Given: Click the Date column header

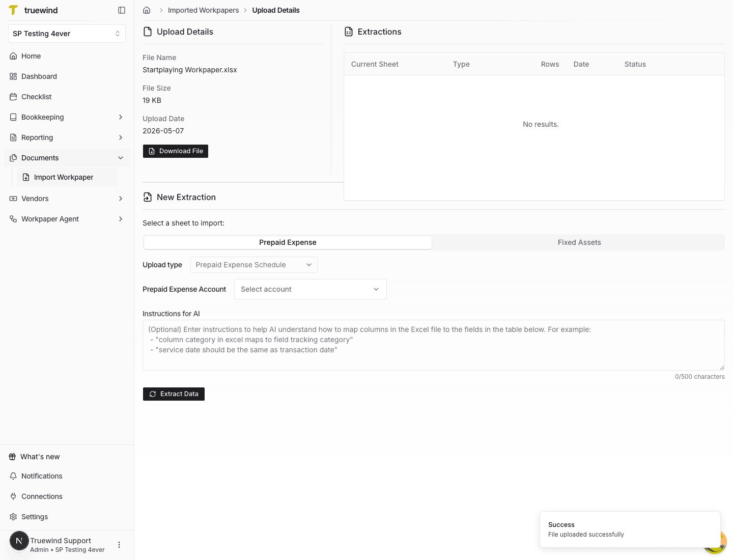Looking at the screenshot, I should pyautogui.click(x=581, y=64).
